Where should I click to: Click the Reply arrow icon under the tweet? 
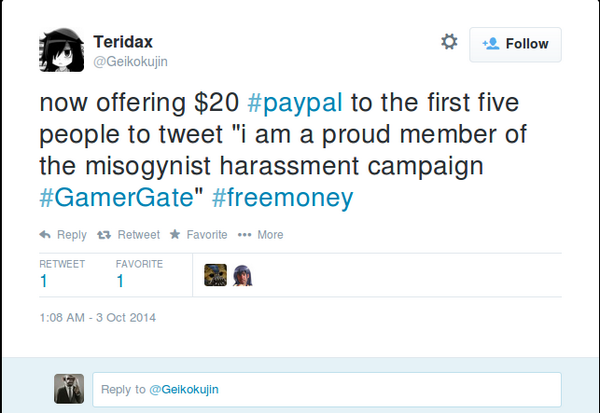(45, 235)
